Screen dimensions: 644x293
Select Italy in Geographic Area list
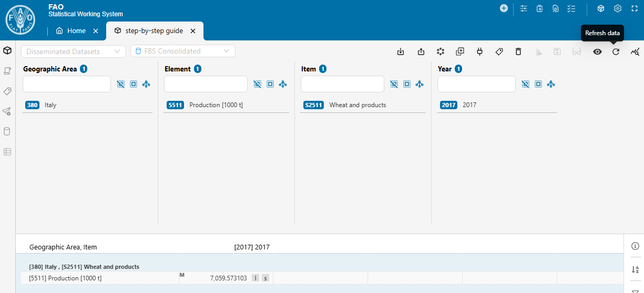[x=50, y=105]
